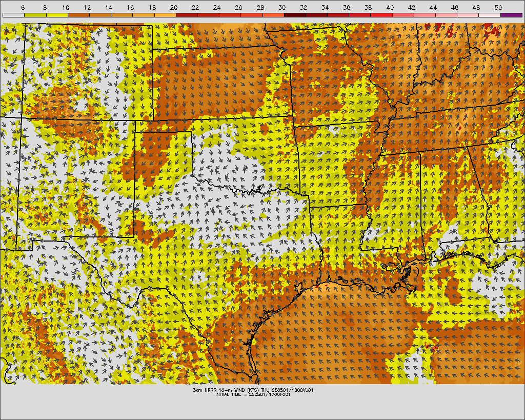The height and width of the screenshot is (420, 525).
Task: Choose the swatch between labels 24 and 26
Action: coord(230,15)
